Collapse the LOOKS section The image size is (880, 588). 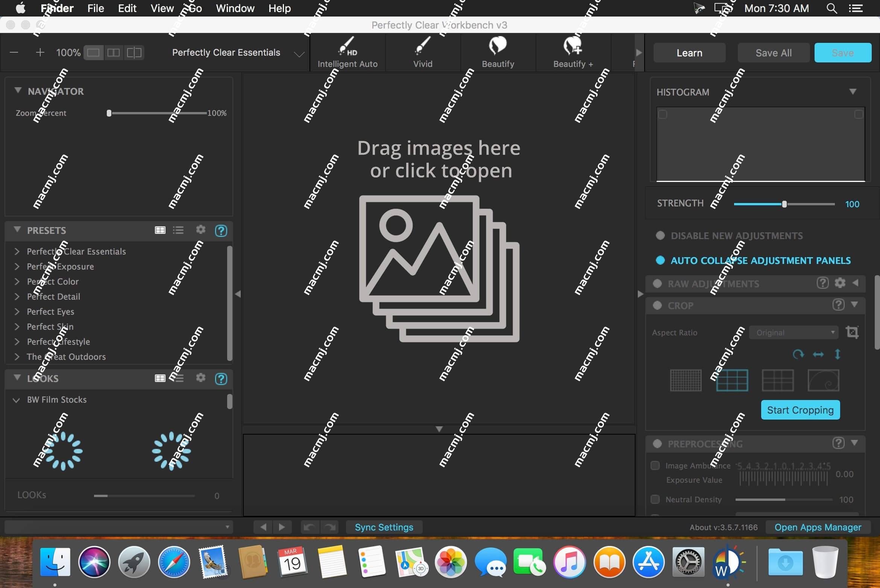[17, 378]
